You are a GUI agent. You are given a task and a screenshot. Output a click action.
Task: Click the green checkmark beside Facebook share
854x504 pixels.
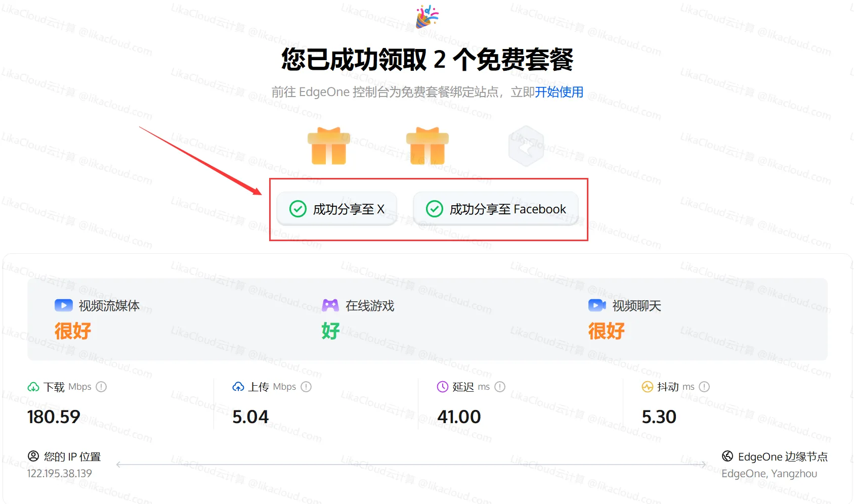tap(434, 209)
